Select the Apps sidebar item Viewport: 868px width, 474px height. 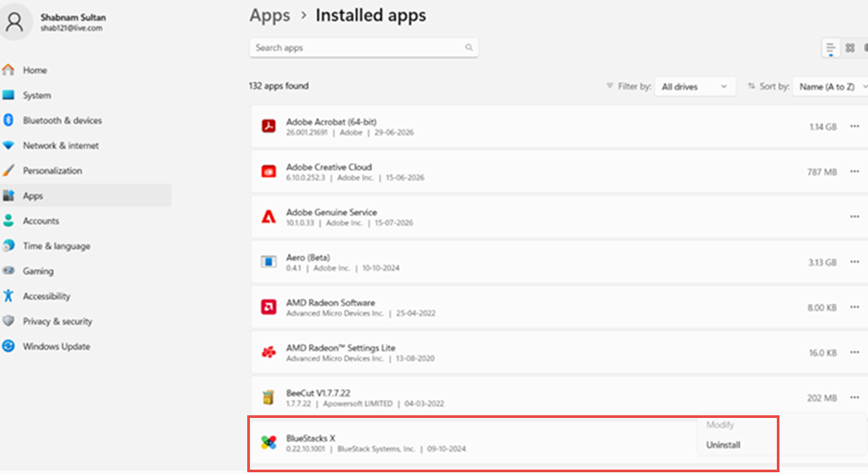click(x=86, y=195)
